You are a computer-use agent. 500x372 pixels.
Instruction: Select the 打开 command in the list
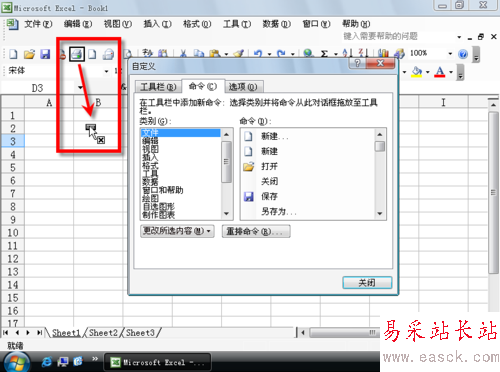(x=269, y=166)
